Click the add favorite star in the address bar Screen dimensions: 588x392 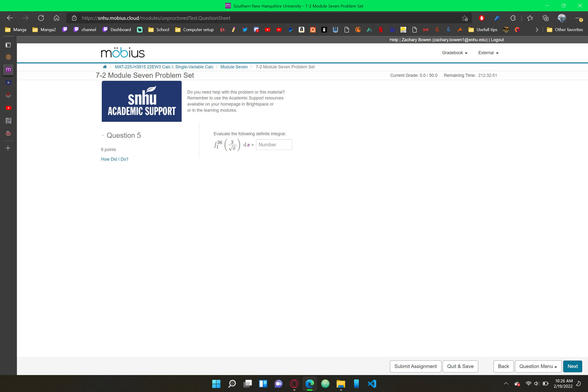click(x=465, y=18)
